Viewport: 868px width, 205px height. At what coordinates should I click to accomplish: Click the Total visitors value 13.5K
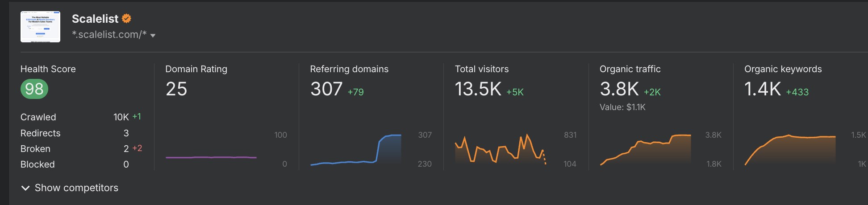tap(478, 89)
